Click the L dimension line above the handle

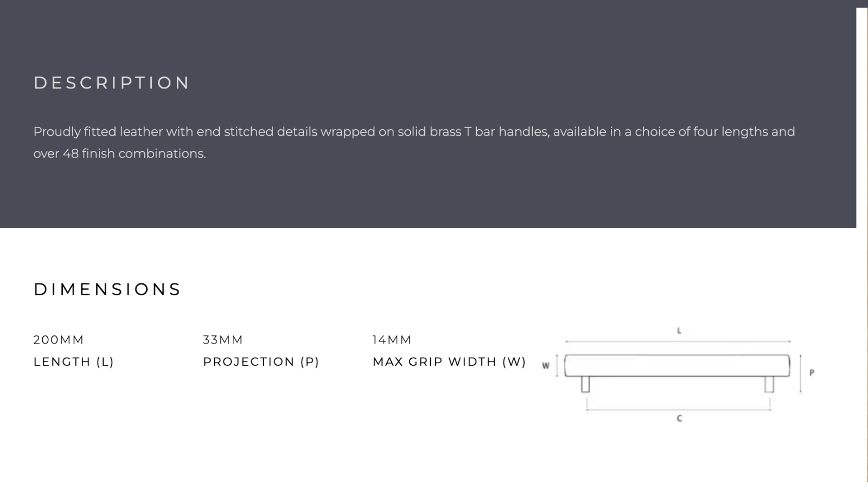(x=678, y=341)
